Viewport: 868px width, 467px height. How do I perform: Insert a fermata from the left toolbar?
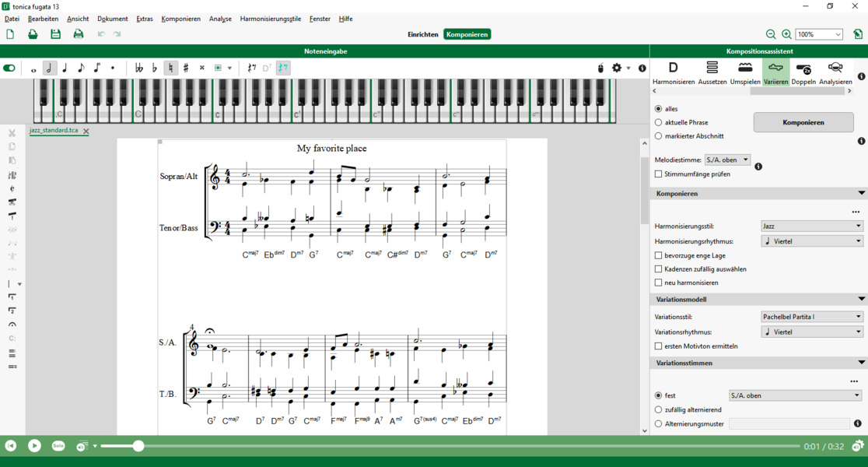coord(12,325)
